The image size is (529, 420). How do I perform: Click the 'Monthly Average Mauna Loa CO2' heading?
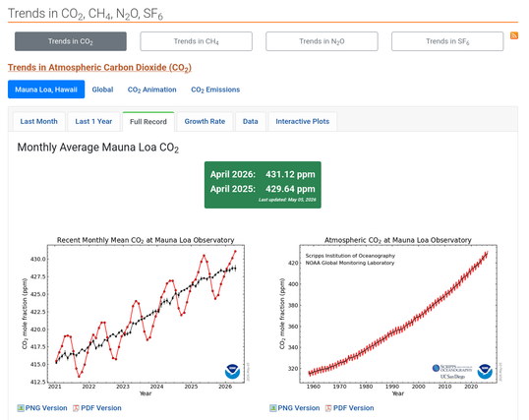coord(98,148)
